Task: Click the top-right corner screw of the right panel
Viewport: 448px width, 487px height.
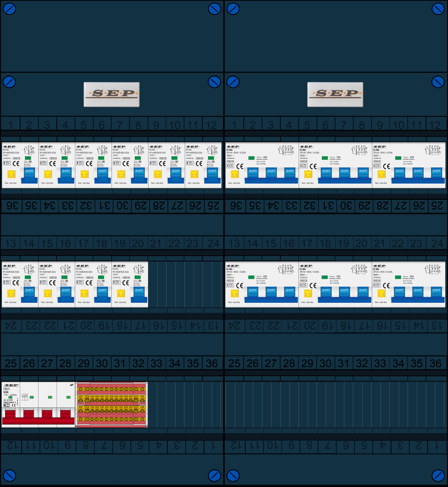Action: (x=438, y=9)
